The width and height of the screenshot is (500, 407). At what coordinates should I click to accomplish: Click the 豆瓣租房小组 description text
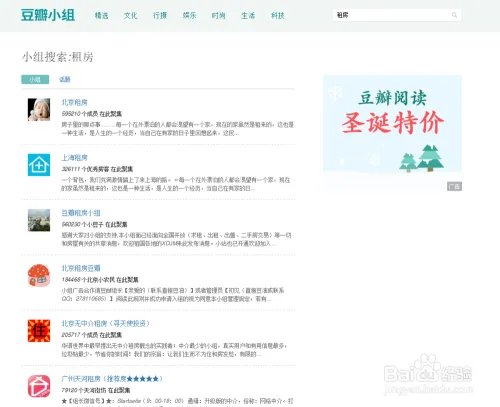coord(177,240)
